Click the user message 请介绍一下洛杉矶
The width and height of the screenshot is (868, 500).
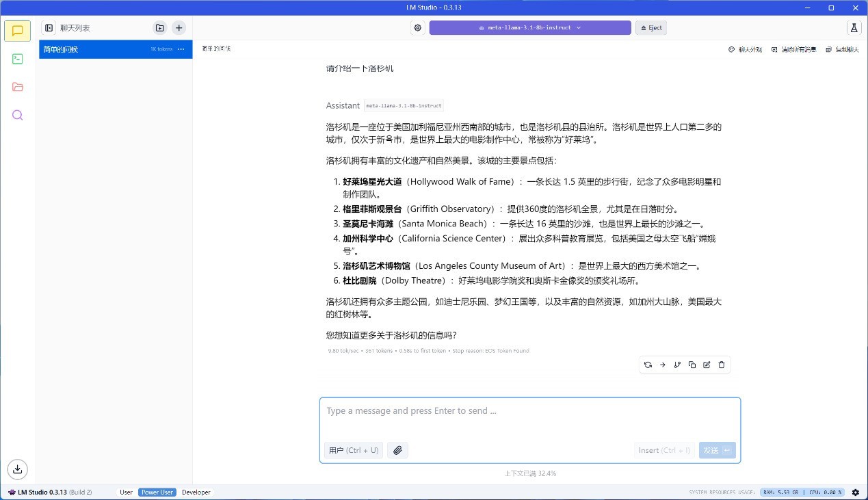coord(360,68)
